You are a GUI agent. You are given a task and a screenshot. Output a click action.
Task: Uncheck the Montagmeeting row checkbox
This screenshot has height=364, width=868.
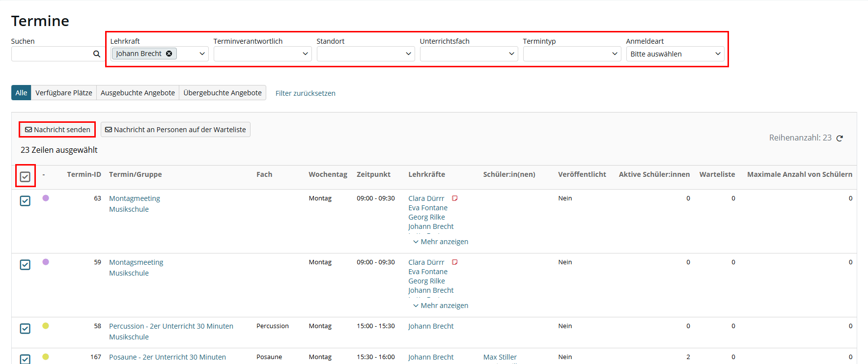click(25, 201)
